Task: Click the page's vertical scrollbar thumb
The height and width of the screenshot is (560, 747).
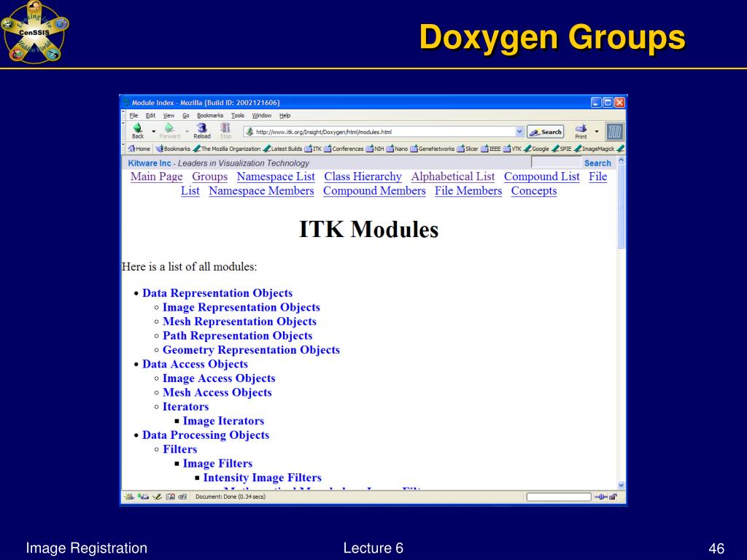Action: tap(622, 207)
